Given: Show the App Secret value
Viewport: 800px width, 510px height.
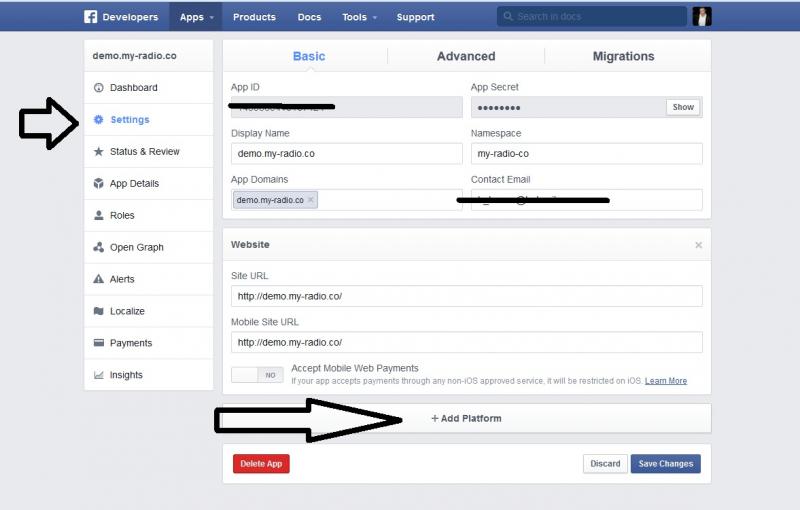Looking at the screenshot, I should click(683, 107).
